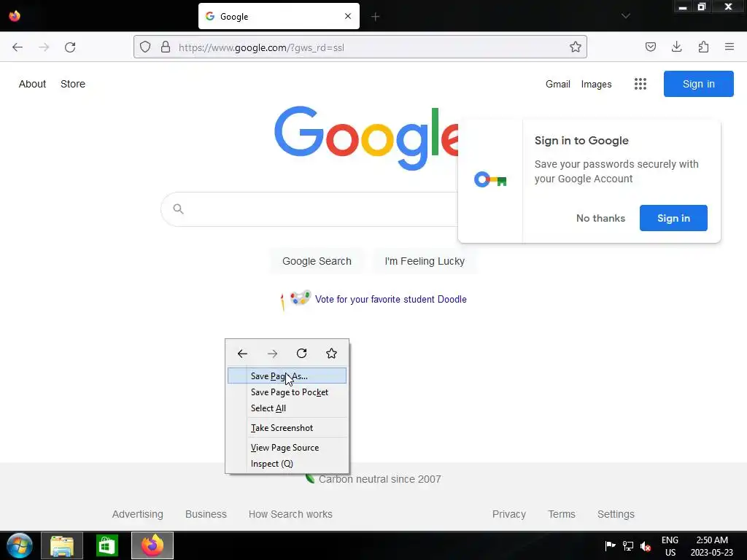Open Vote for your favorite student Doodle
Screen dimensions: 747x560
[391, 299]
